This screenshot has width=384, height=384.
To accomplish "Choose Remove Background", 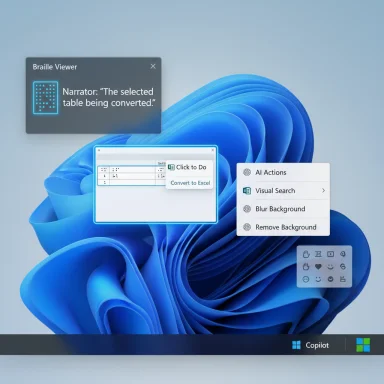I will click(283, 227).
